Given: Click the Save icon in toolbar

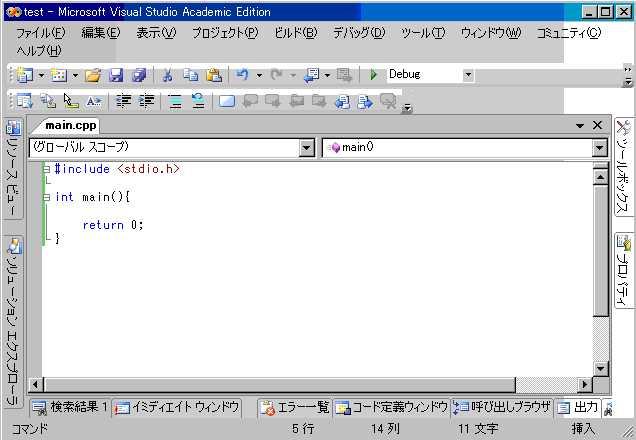Looking at the screenshot, I should [x=116, y=75].
